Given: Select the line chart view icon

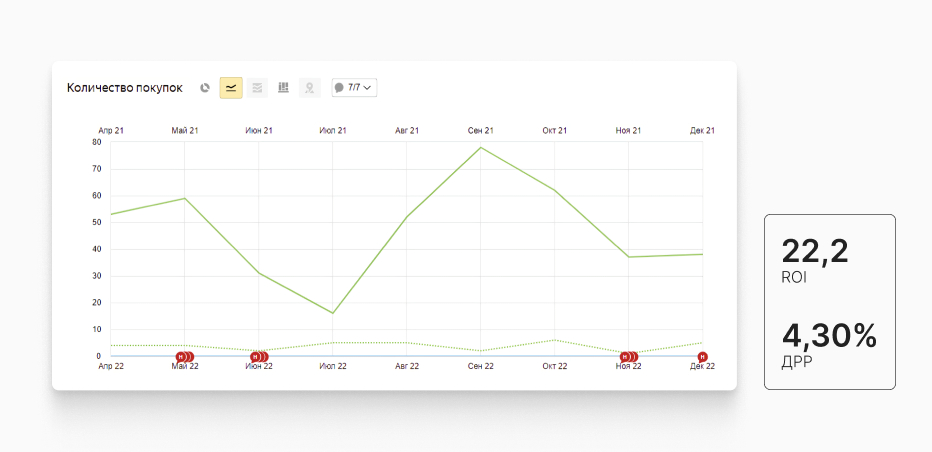Looking at the screenshot, I should click(231, 88).
